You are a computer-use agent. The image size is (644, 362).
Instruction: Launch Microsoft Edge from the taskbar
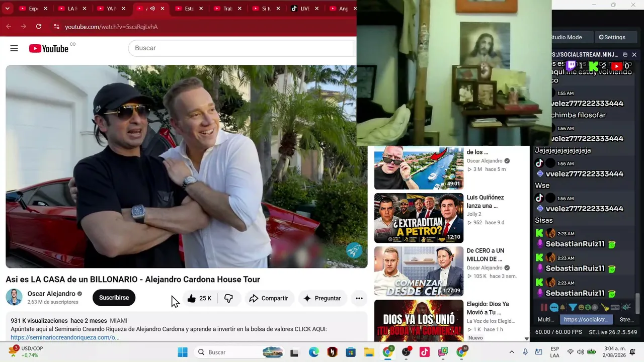click(313, 352)
